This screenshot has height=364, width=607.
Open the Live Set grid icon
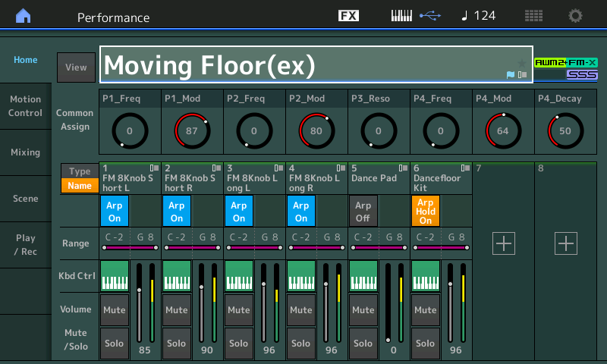[x=533, y=16]
